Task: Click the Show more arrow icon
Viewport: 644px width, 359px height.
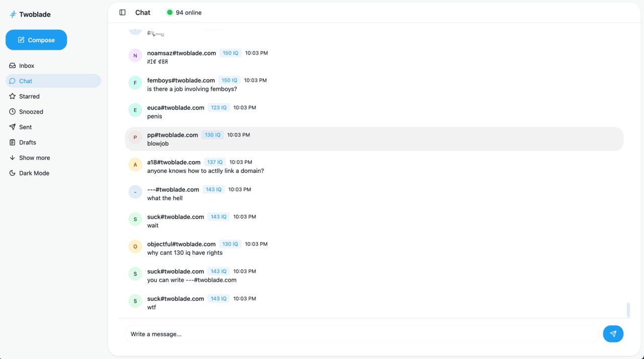Action: pos(13,158)
